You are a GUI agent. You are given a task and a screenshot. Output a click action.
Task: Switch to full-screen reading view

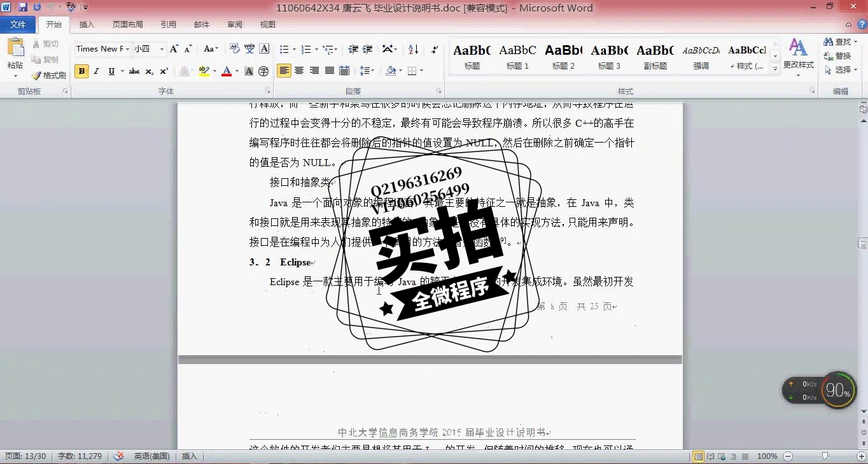click(710, 456)
